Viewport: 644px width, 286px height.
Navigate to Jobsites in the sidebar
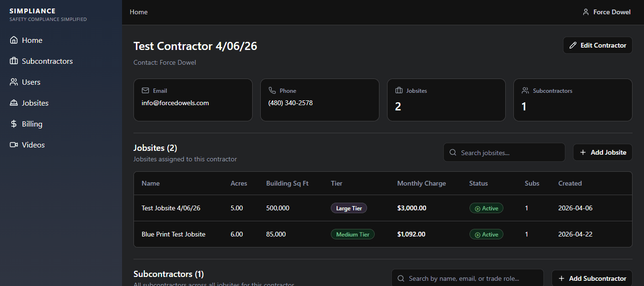(61, 103)
